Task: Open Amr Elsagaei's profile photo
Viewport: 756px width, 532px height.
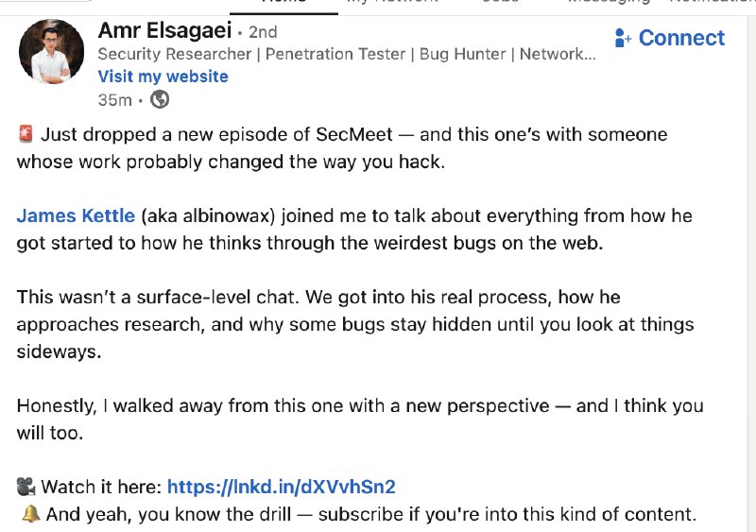Action: (x=51, y=51)
